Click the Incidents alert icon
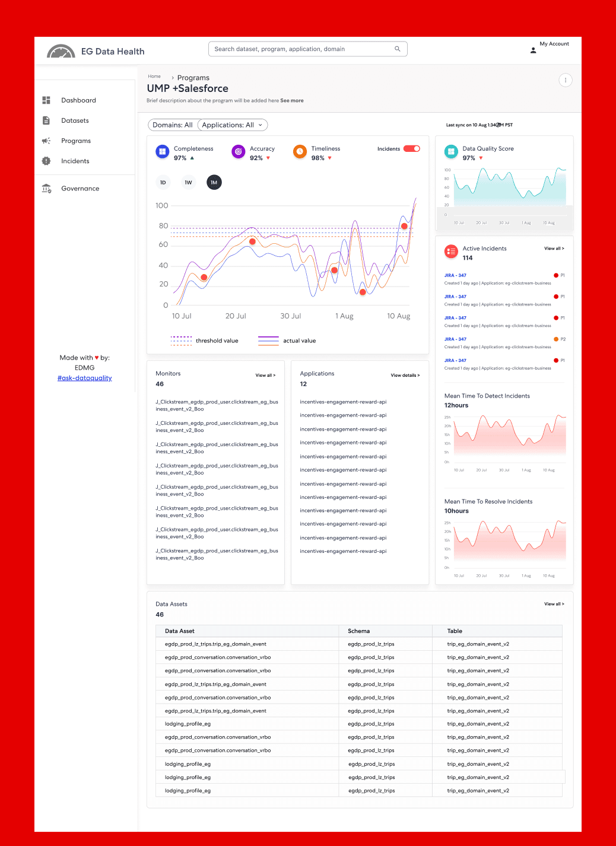This screenshot has height=846, width=616. pyautogui.click(x=46, y=161)
